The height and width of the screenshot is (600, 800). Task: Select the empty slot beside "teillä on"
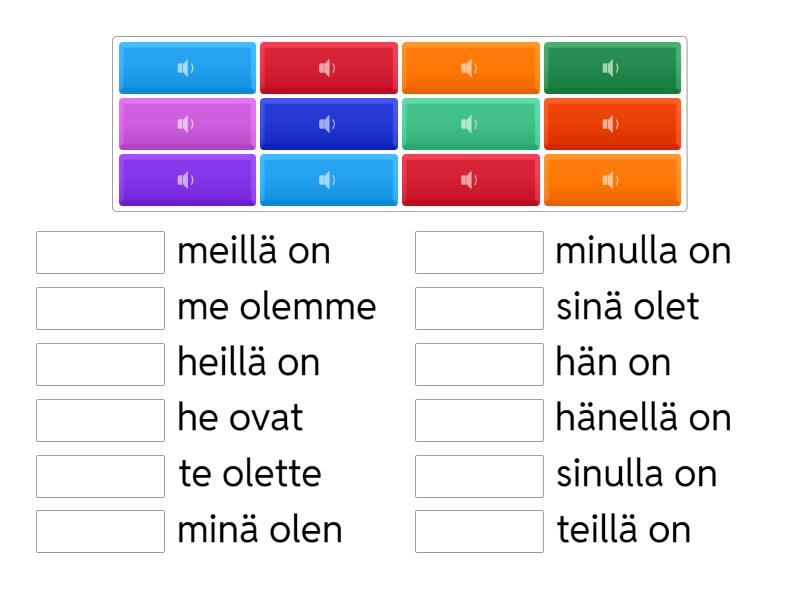[479, 531]
